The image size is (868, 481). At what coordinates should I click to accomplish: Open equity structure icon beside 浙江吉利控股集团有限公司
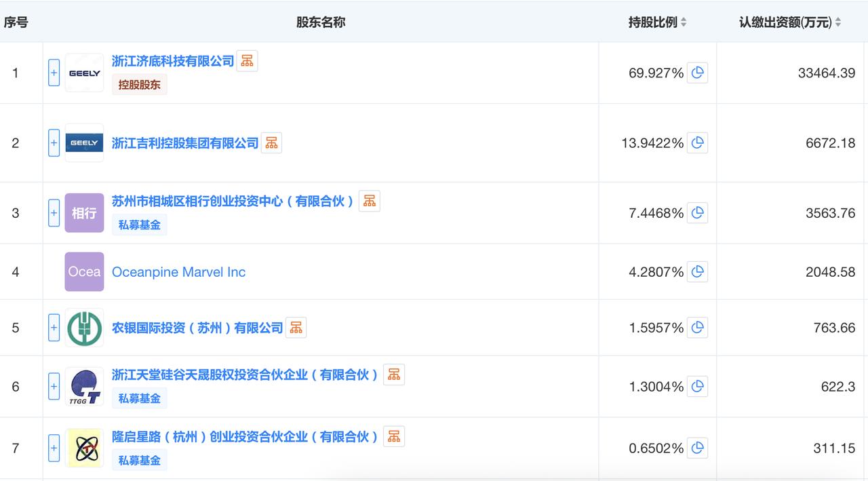pos(271,142)
